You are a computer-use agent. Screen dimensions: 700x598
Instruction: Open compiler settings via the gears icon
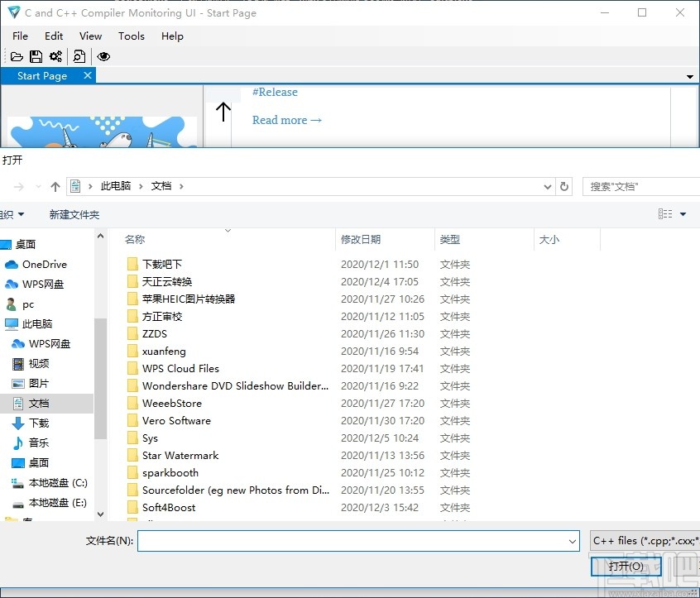click(55, 56)
